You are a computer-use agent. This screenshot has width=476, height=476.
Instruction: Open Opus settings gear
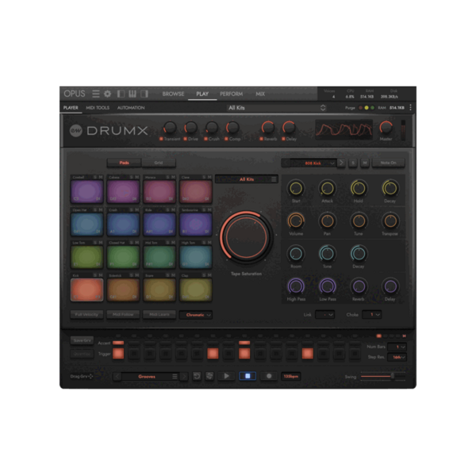[x=107, y=94]
